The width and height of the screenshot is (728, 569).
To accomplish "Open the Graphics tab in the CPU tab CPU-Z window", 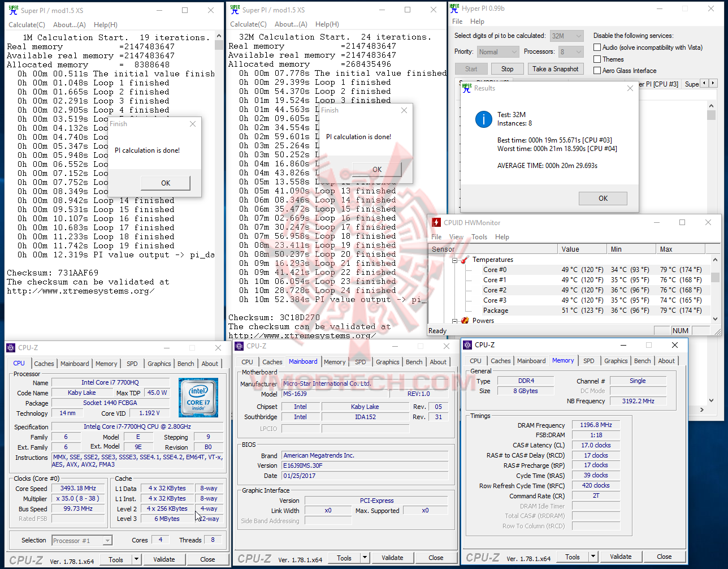I will tap(159, 364).
